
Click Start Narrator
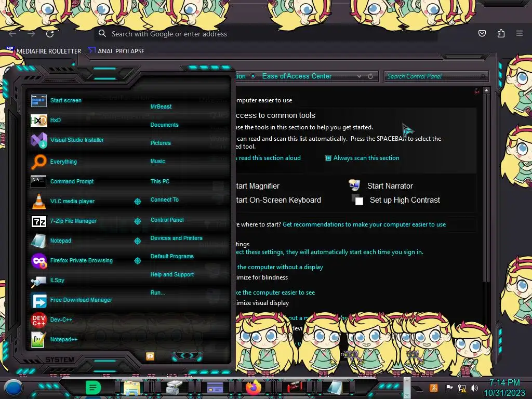point(390,186)
